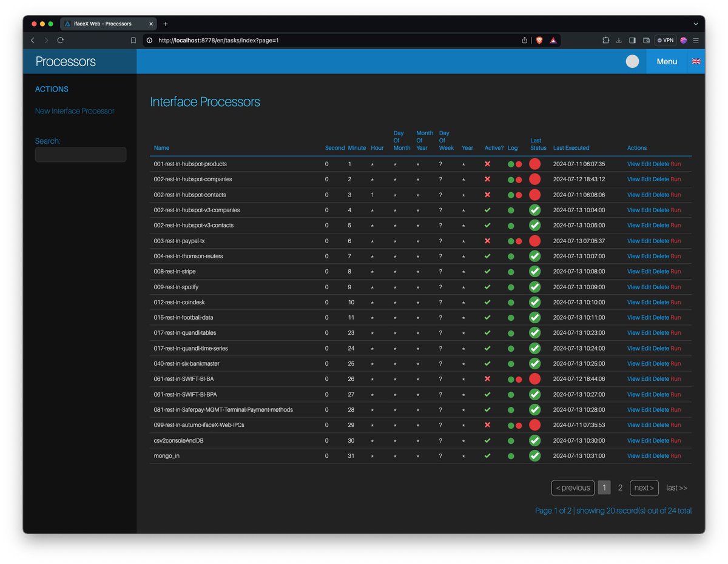Toggle active checkmark for 008-rest-in-stripe
The image size is (728, 564).
click(x=487, y=271)
